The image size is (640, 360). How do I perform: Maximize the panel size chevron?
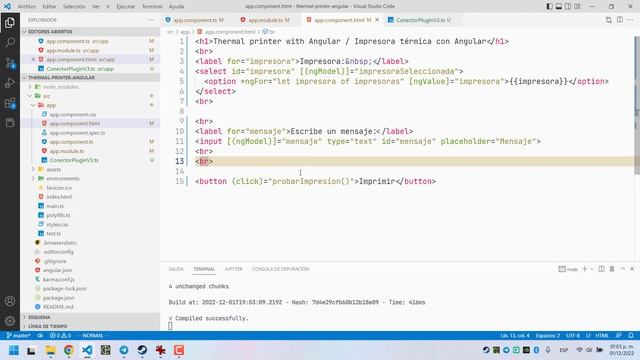pyautogui.click(x=622, y=269)
